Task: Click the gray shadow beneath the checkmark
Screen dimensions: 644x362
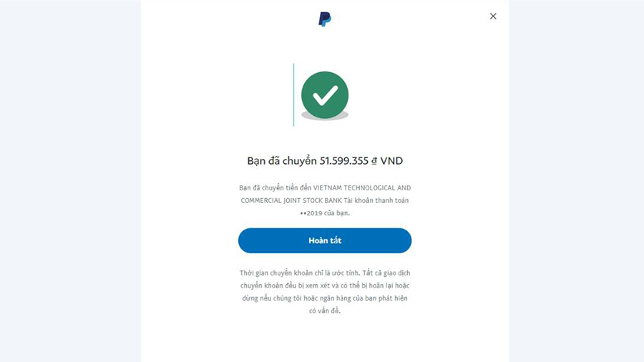Action: click(x=325, y=117)
